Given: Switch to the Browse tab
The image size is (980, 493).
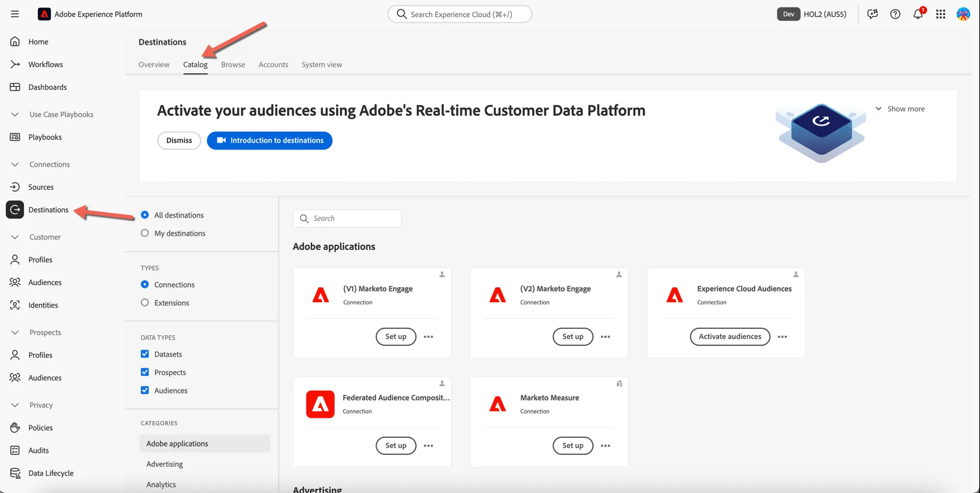Looking at the screenshot, I should pos(233,64).
